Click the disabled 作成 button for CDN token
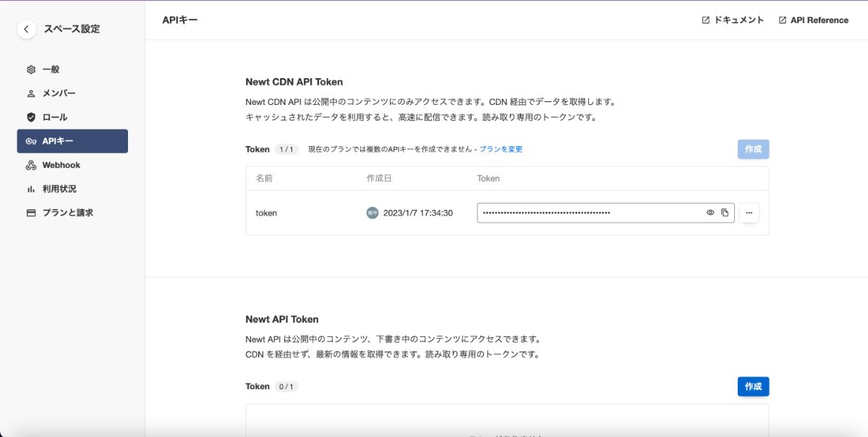Image resolution: width=868 pixels, height=437 pixels. [753, 149]
